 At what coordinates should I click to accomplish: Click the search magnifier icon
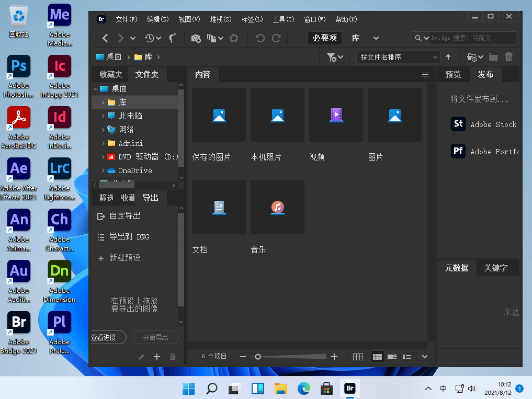(418, 38)
